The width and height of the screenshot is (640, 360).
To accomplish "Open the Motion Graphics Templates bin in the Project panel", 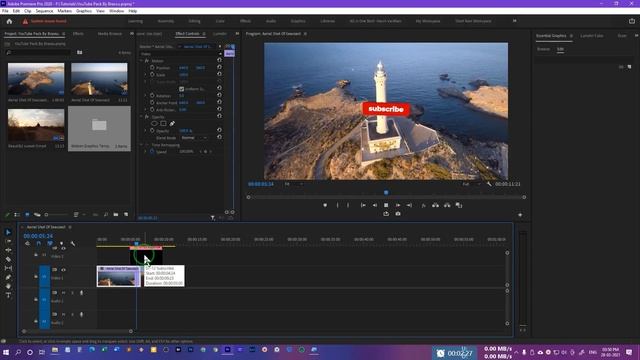I will (99, 129).
